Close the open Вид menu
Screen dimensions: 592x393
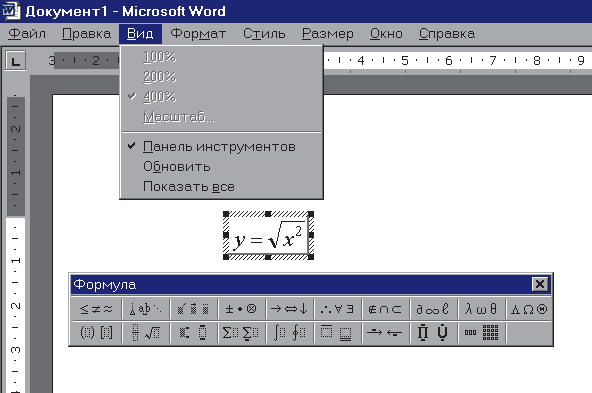(x=140, y=34)
